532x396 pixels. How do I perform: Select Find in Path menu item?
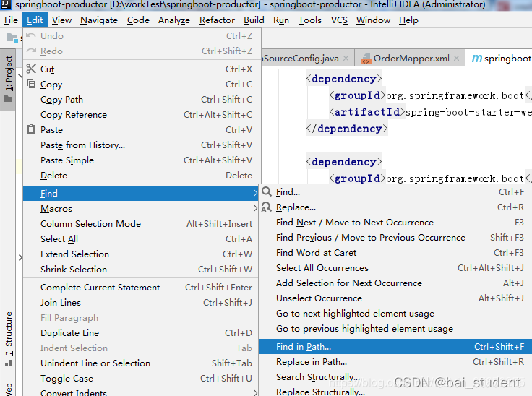[395, 346]
